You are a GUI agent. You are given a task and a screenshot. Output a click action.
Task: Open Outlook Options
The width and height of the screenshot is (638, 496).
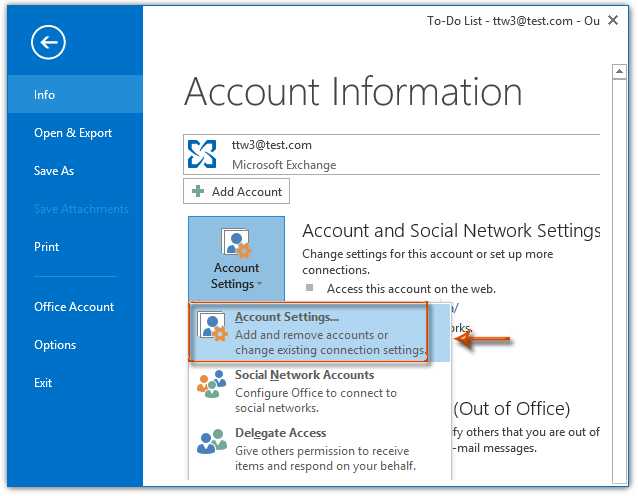(55, 345)
